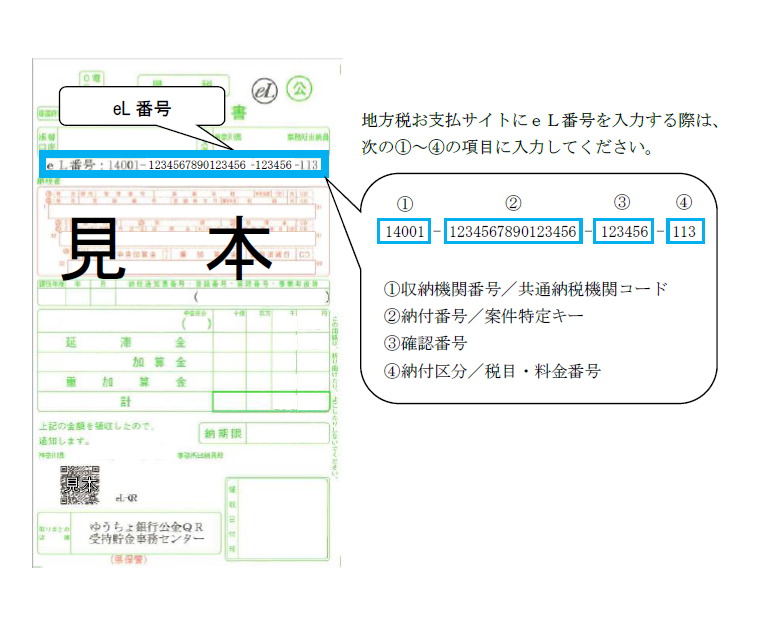Click the "eL-QR" caption
The width and height of the screenshot is (771, 636).
point(126,498)
